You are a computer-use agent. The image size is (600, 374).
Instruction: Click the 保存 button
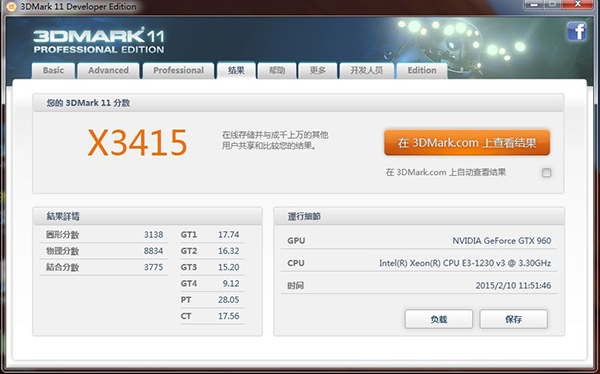[x=514, y=319]
